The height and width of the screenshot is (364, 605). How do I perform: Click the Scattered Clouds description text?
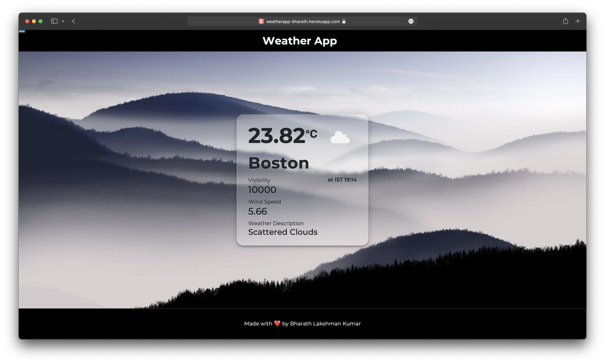coord(283,232)
